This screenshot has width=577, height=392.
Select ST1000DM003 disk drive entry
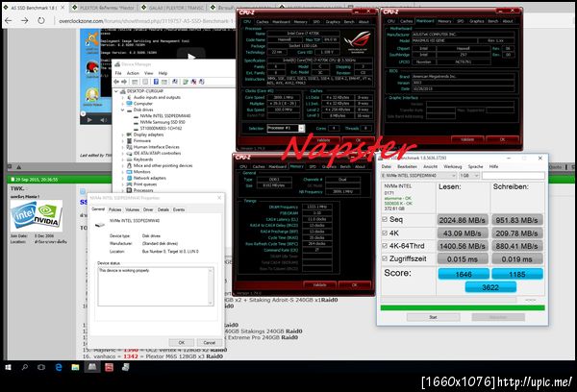(161, 129)
